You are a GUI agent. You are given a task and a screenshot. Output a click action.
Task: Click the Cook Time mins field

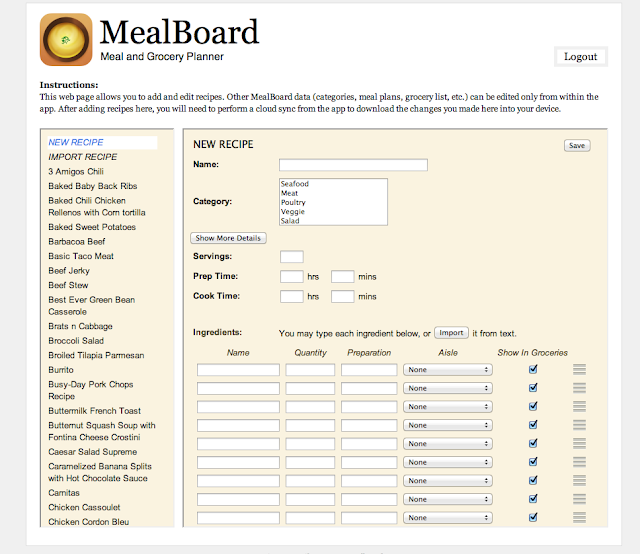342,296
